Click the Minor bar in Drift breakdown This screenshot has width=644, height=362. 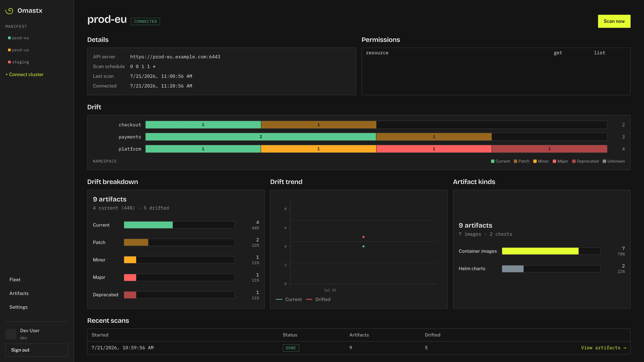point(130,260)
